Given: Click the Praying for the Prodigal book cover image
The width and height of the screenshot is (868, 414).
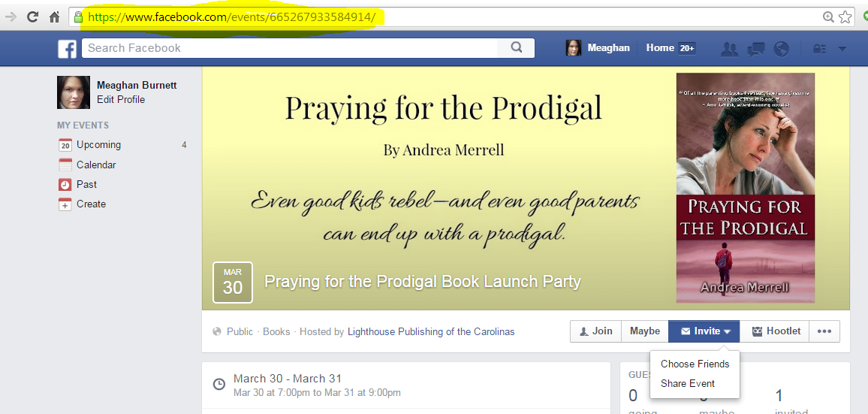Looking at the screenshot, I should 745,188.
